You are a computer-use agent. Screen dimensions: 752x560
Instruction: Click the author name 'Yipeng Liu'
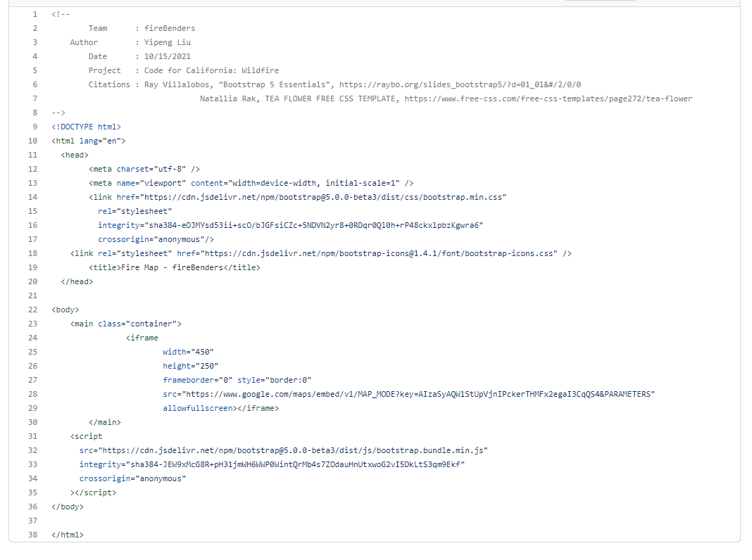click(x=168, y=42)
